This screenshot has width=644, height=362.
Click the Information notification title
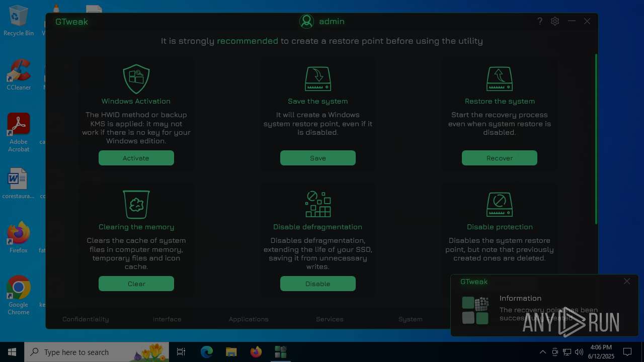pos(520,298)
